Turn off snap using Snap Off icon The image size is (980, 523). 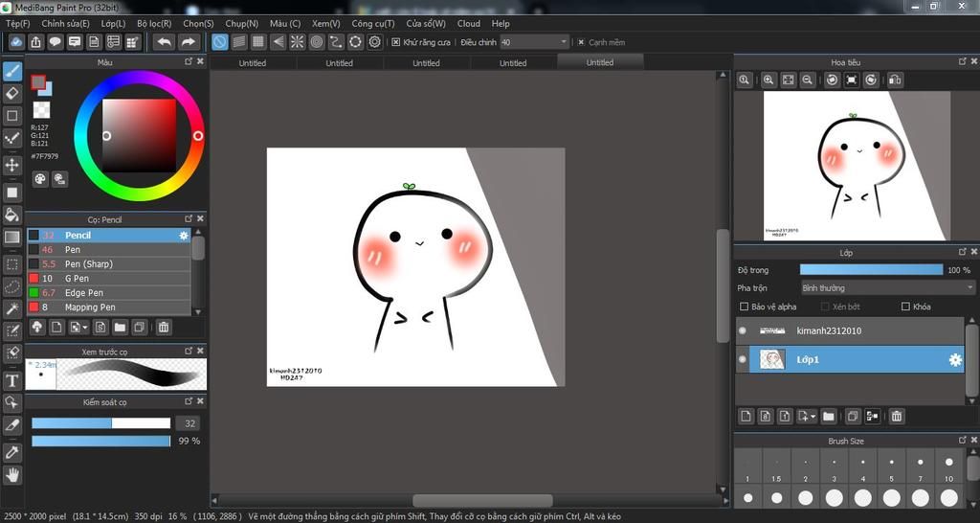tap(220, 42)
